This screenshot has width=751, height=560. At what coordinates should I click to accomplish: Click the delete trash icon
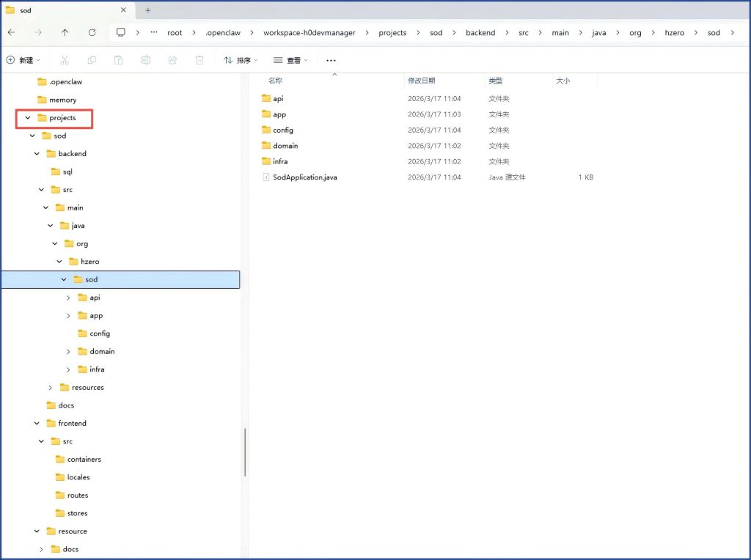(x=199, y=60)
